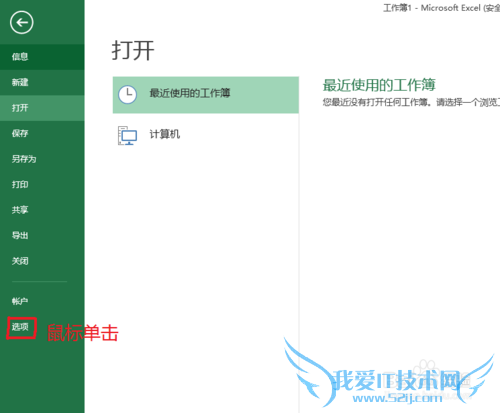The height and width of the screenshot is (413, 500).
Task: Click the green 最近使用的工作簿 heading on the right
Action: click(379, 85)
